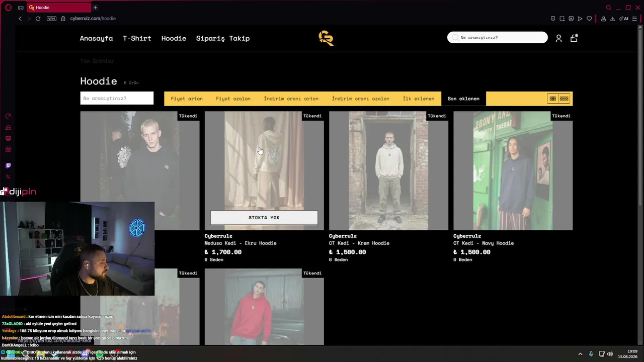The width and height of the screenshot is (644, 362).
Task: Open the Easy Setup sliders icon
Action: [634, 19]
